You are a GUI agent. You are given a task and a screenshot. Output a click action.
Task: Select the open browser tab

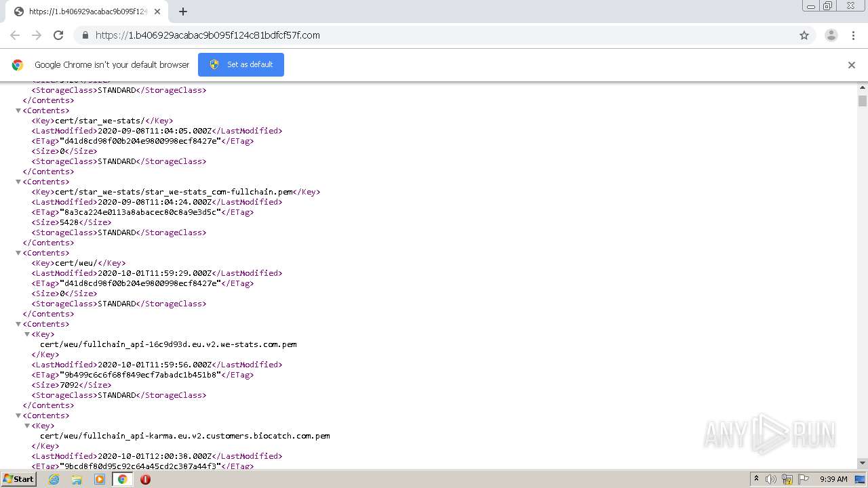point(86,12)
